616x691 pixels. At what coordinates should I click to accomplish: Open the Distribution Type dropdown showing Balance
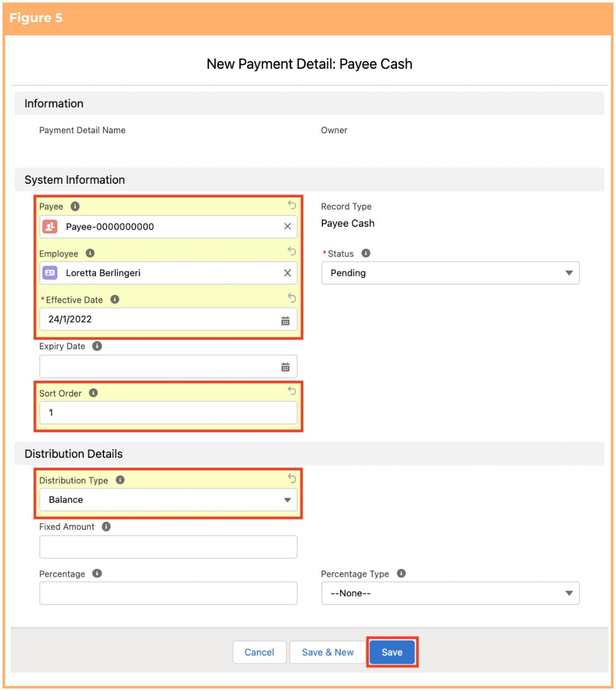pyautogui.click(x=168, y=500)
